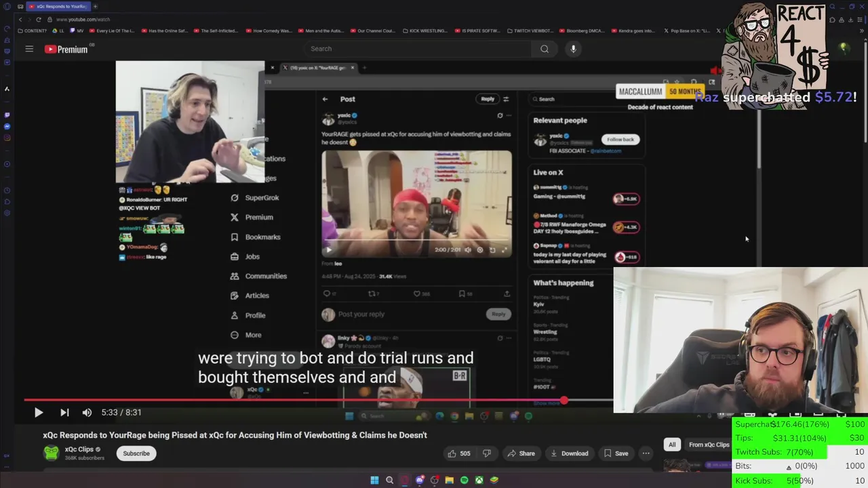The width and height of the screenshot is (868, 488).
Task: Play the paused video
Action: [39, 412]
